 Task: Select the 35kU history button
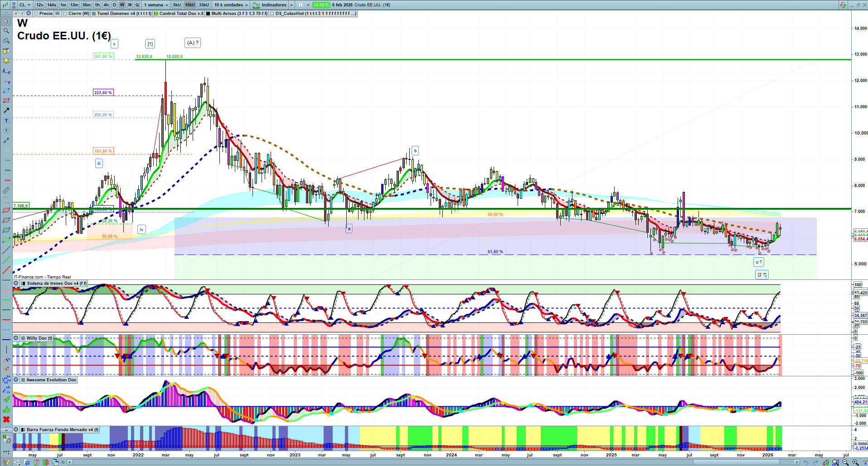204,5
